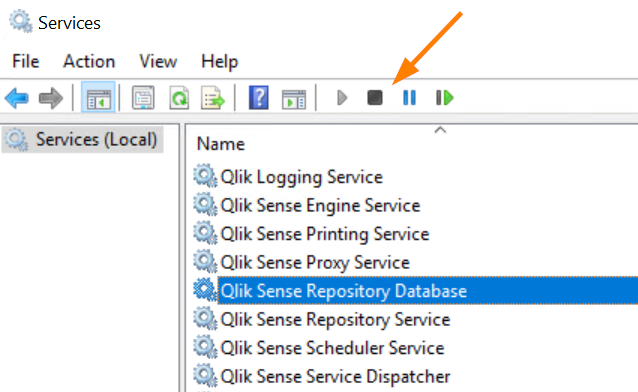Click gear icon beside Qlik Sense Engine Service
Image resolution: width=638 pixels, height=392 pixels.
click(205, 204)
